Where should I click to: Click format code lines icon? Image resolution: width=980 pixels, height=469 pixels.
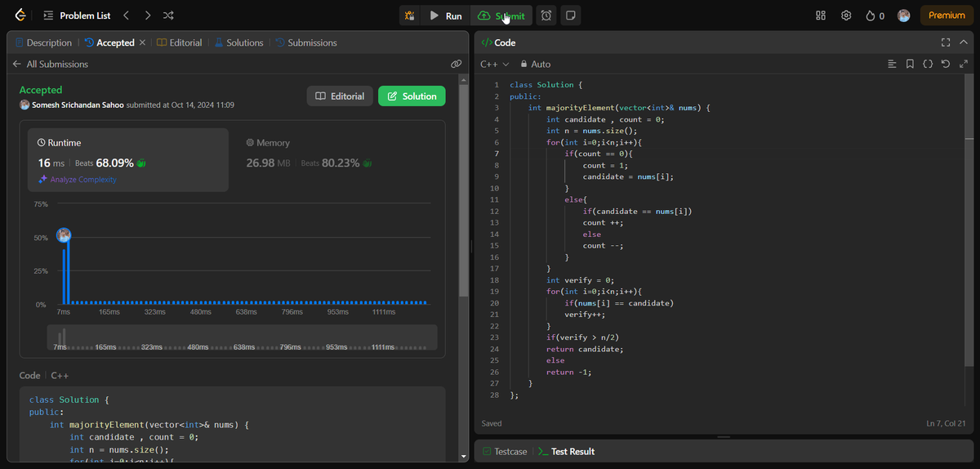(x=892, y=64)
